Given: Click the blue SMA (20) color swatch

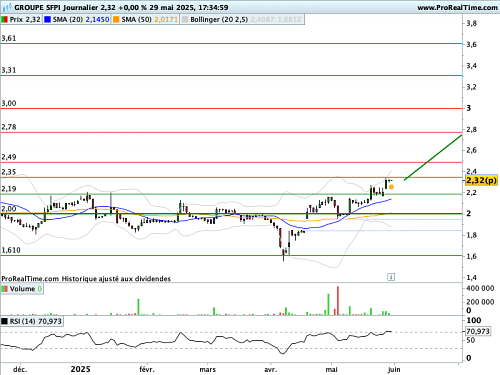Looking at the screenshot, I should pos(47,20).
